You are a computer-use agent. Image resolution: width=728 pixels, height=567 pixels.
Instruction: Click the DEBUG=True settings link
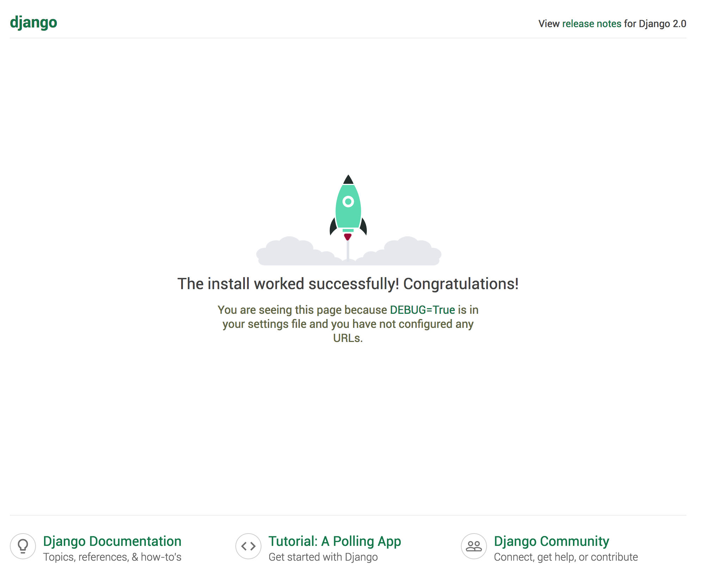(x=422, y=310)
